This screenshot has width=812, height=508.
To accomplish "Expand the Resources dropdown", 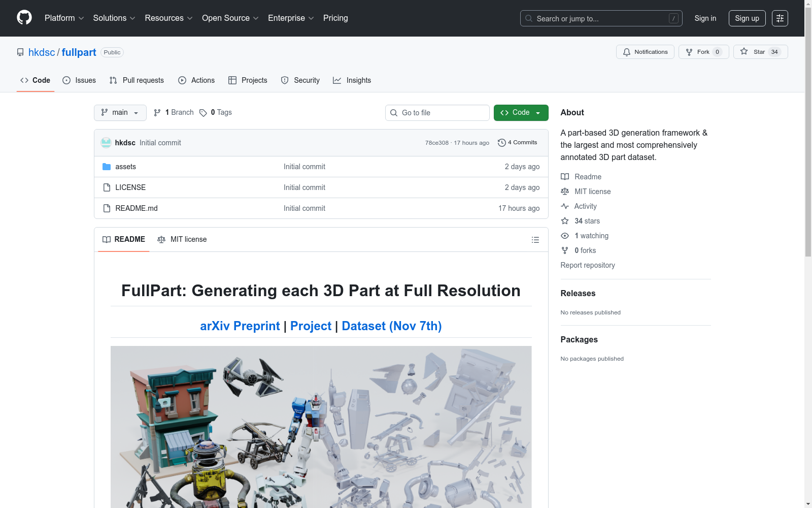I will [x=168, y=18].
